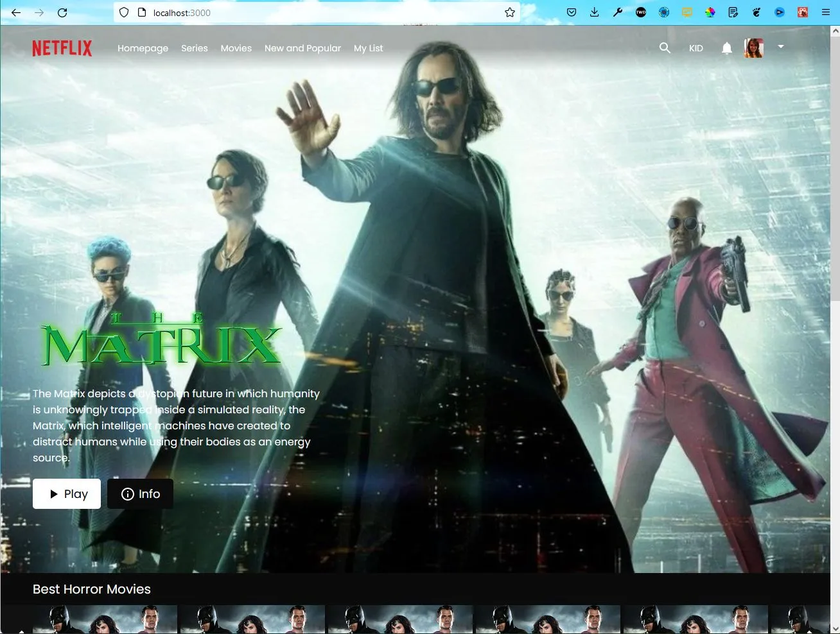The width and height of the screenshot is (840, 634).
Task: Open My List nav item
Action: click(x=368, y=48)
